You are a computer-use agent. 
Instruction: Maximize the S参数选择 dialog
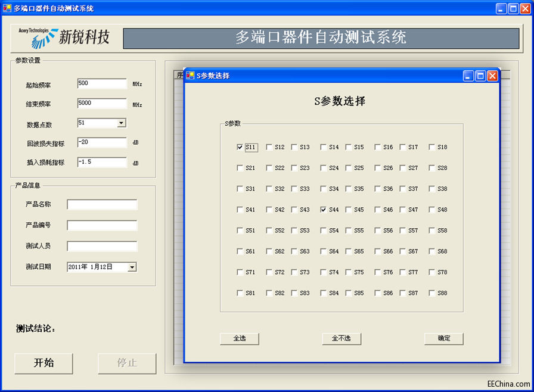pyautogui.click(x=480, y=76)
